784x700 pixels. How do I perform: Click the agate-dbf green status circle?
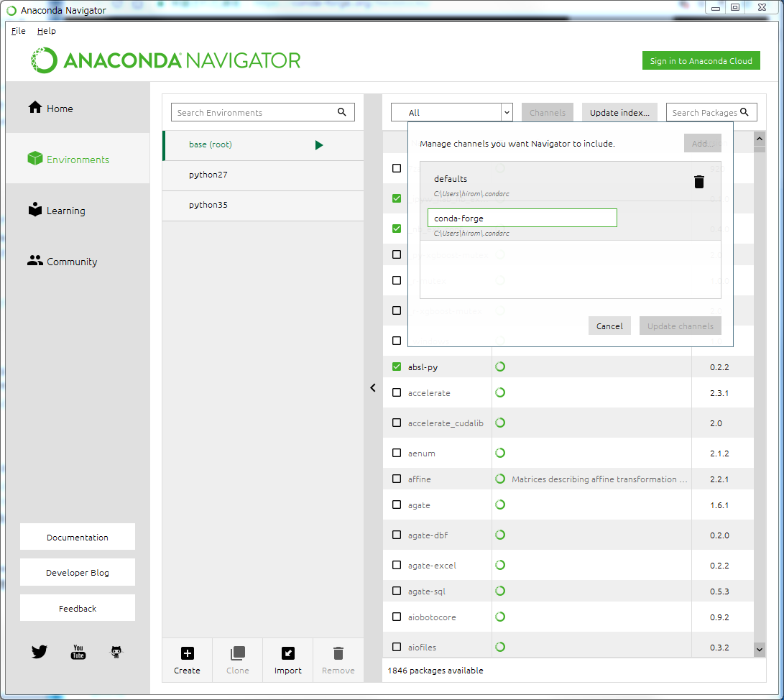500,535
